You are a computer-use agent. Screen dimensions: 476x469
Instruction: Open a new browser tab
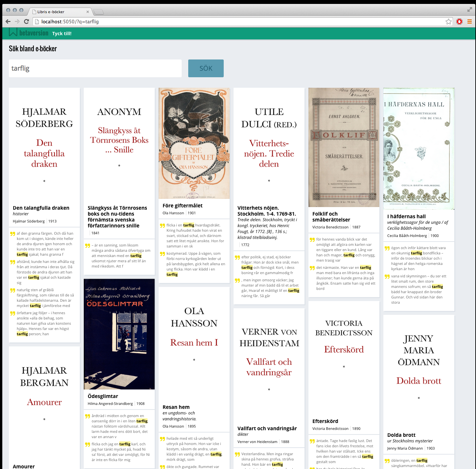(x=99, y=12)
